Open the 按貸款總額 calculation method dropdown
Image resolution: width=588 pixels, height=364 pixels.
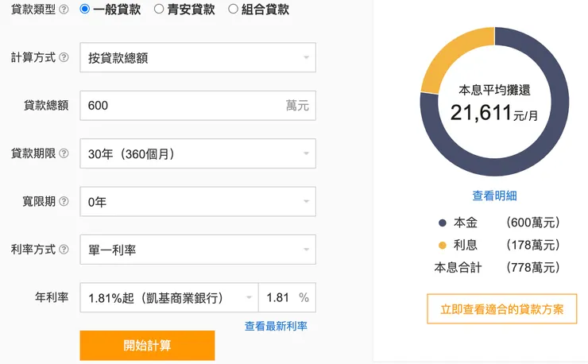pos(198,58)
